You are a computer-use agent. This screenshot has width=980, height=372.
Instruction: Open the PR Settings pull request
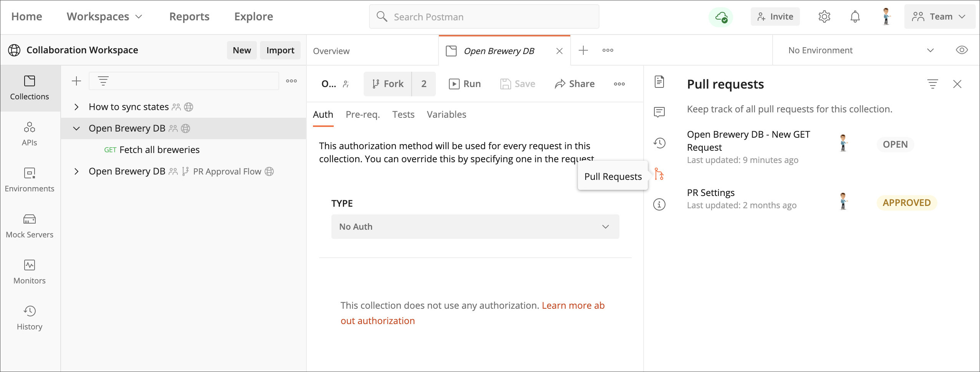point(710,193)
